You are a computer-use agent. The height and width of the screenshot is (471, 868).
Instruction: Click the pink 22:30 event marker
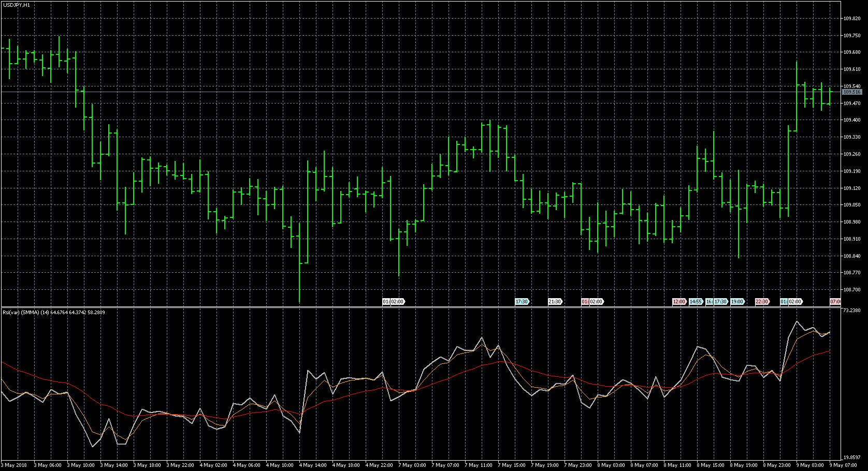762,302
